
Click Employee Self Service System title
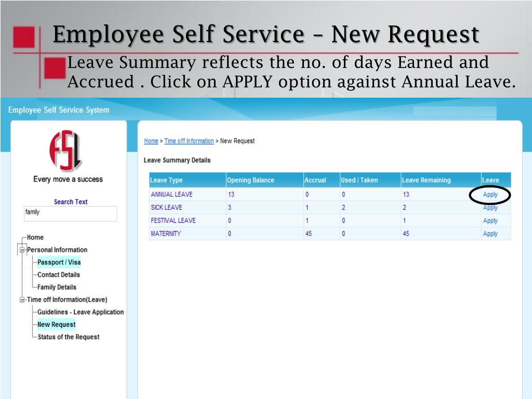(x=59, y=110)
